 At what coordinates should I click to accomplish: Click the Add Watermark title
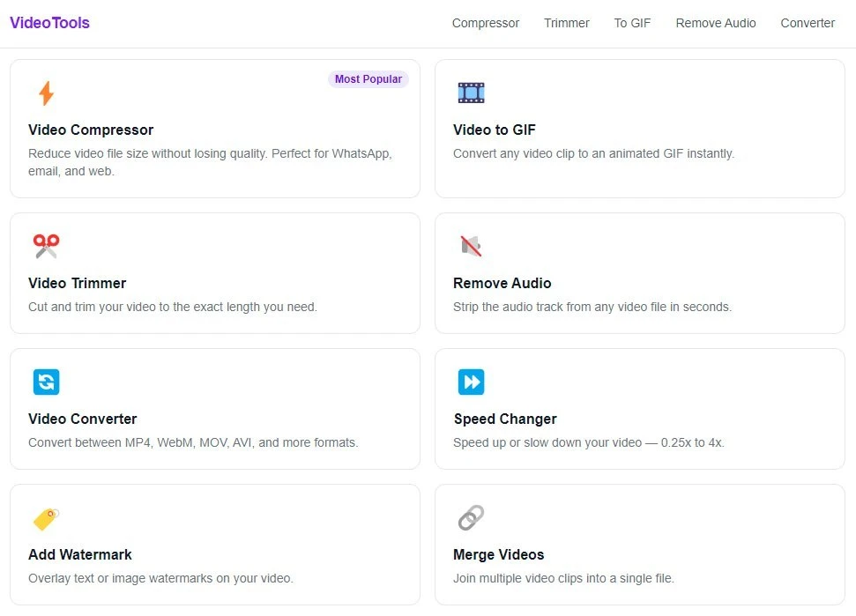point(79,555)
